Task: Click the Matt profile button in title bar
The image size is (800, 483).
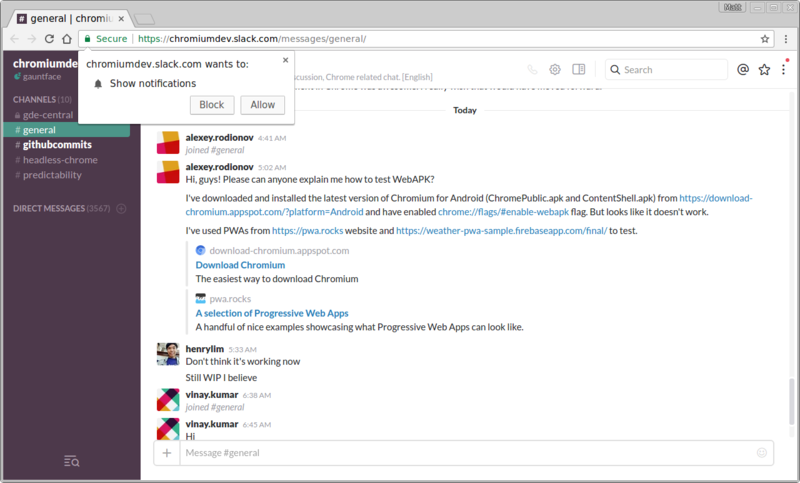Action: 733,7
